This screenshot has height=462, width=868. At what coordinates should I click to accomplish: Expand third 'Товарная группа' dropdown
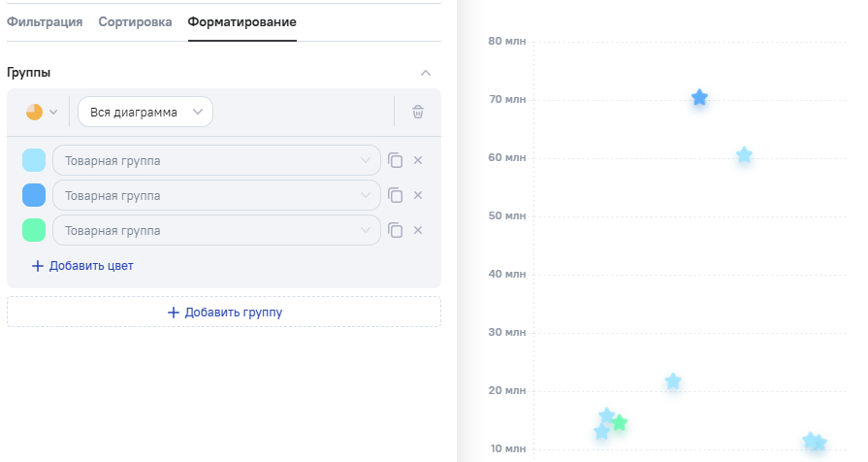tap(216, 230)
